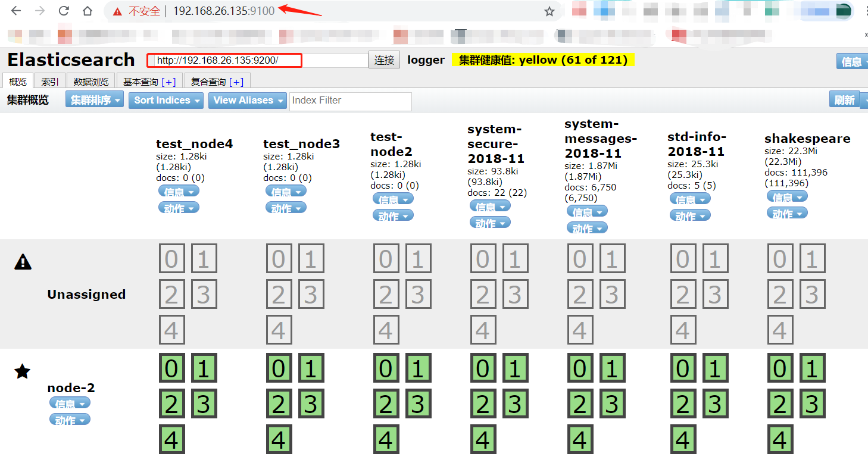Add a new 基本查询 tab with [+]

point(169,82)
